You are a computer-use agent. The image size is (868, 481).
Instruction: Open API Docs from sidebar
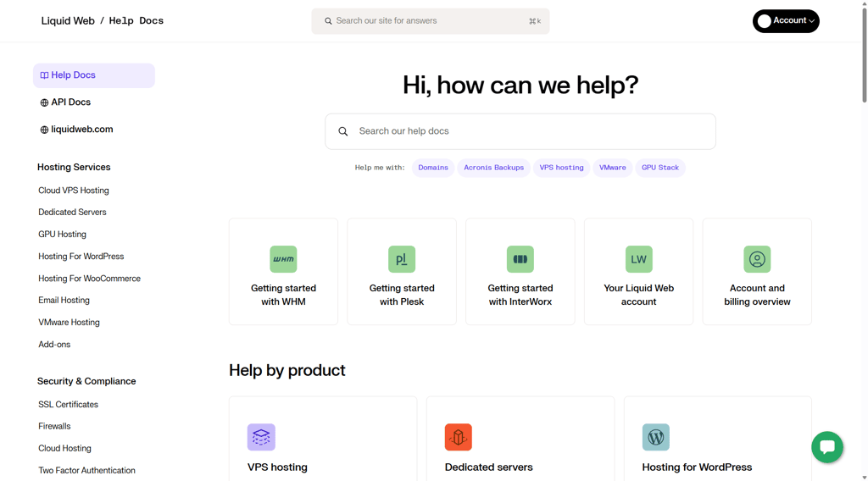pyautogui.click(x=71, y=102)
